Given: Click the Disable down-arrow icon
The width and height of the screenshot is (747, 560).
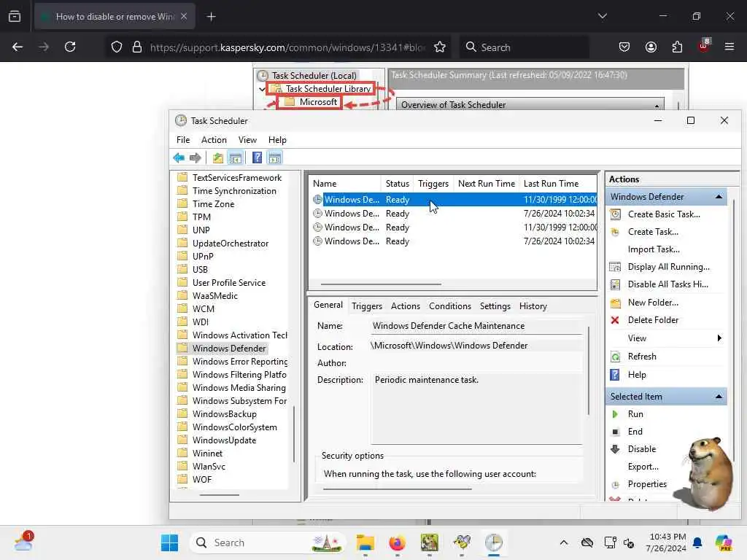Looking at the screenshot, I should [615, 449].
